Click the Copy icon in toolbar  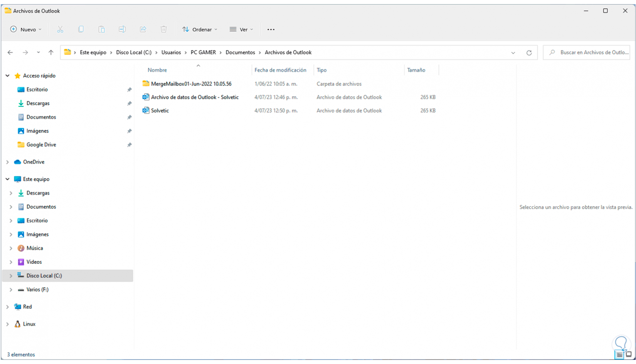pyautogui.click(x=81, y=29)
